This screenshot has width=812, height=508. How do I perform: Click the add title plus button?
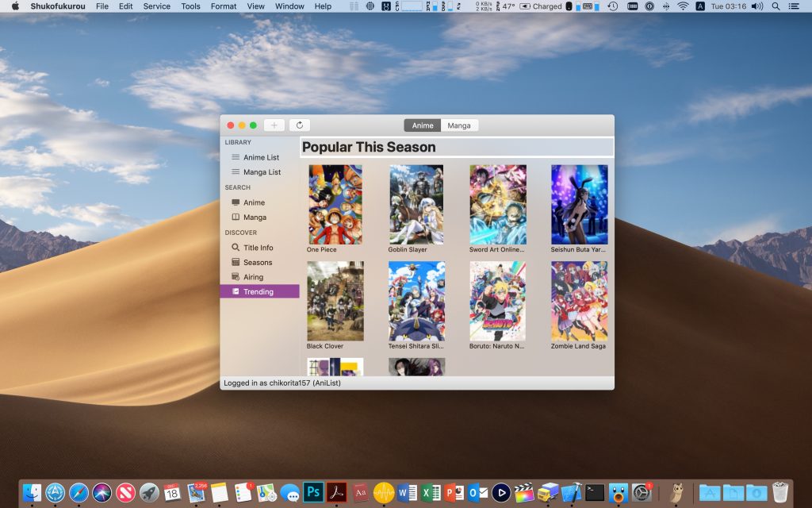(274, 125)
